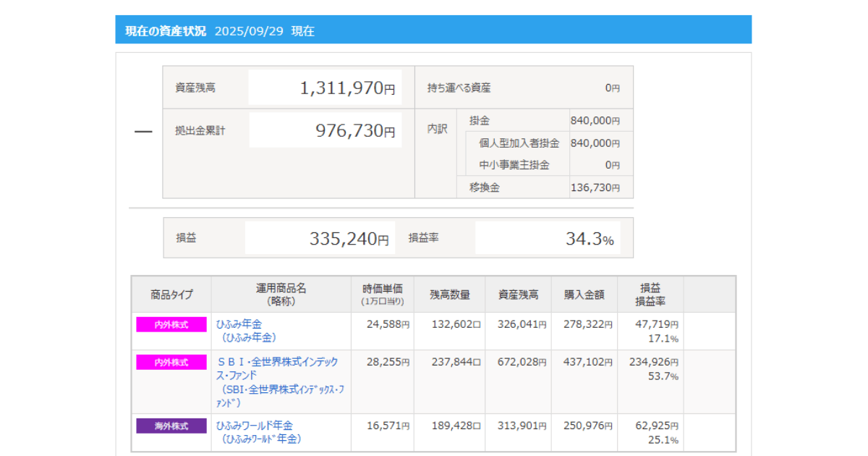Viewport: 868px width, 456px height.
Task: Click the 34.3% profit rate value
Action: click(x=589, y=239)
